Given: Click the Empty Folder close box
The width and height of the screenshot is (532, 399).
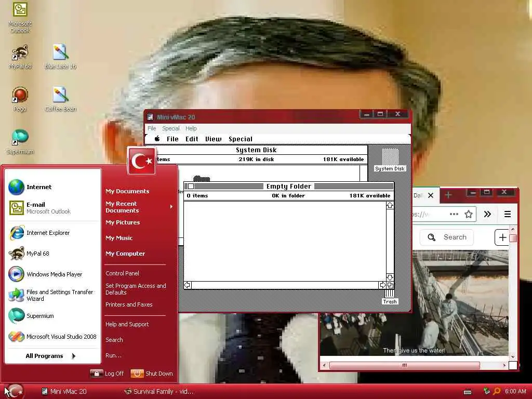Looking at the screenshot, I should (x=191, y=187).
